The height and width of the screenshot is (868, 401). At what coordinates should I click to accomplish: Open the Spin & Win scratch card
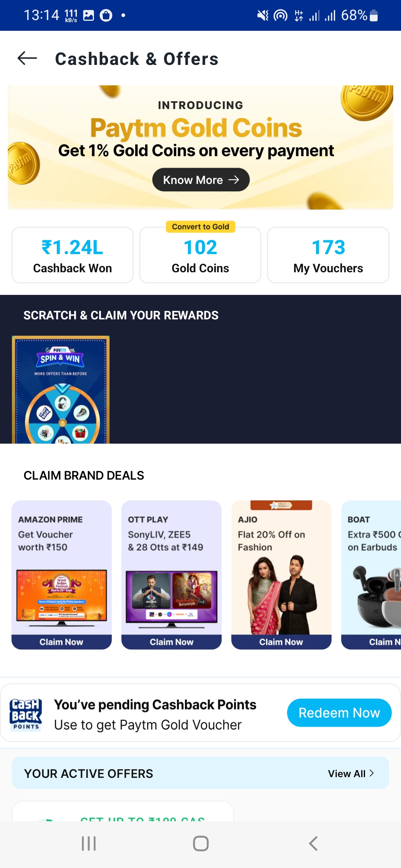click(61, 389)
